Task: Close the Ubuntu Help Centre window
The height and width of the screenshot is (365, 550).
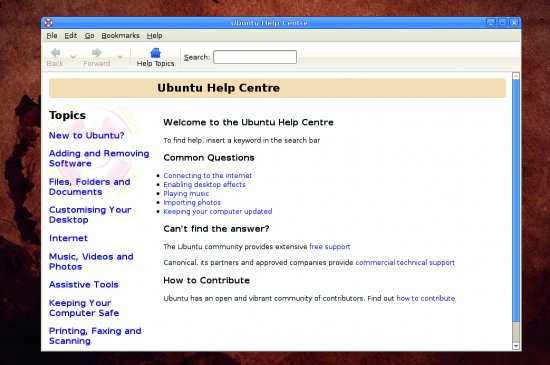Action: point(514,23)
